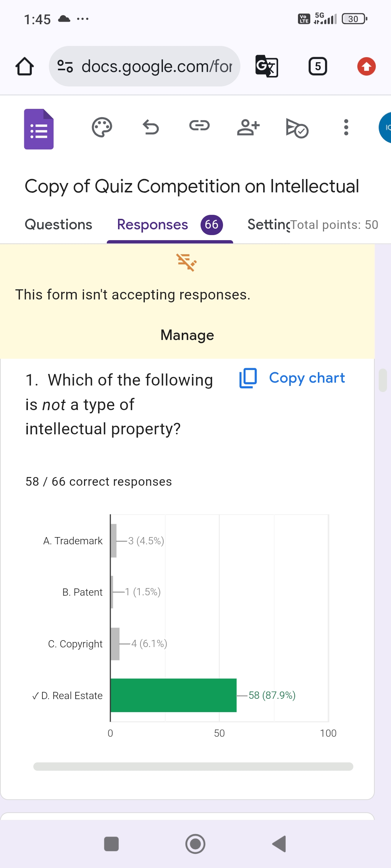Tap the browser home icon
Image resolution: width=391 pixels, height=868 pixels.
(x=25, y=67)
